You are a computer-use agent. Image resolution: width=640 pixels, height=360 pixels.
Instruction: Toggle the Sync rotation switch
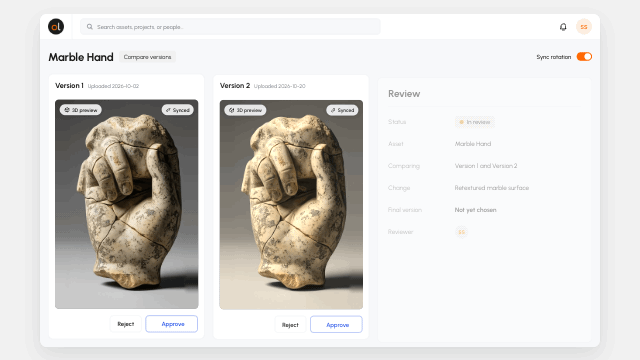point(584,57)
